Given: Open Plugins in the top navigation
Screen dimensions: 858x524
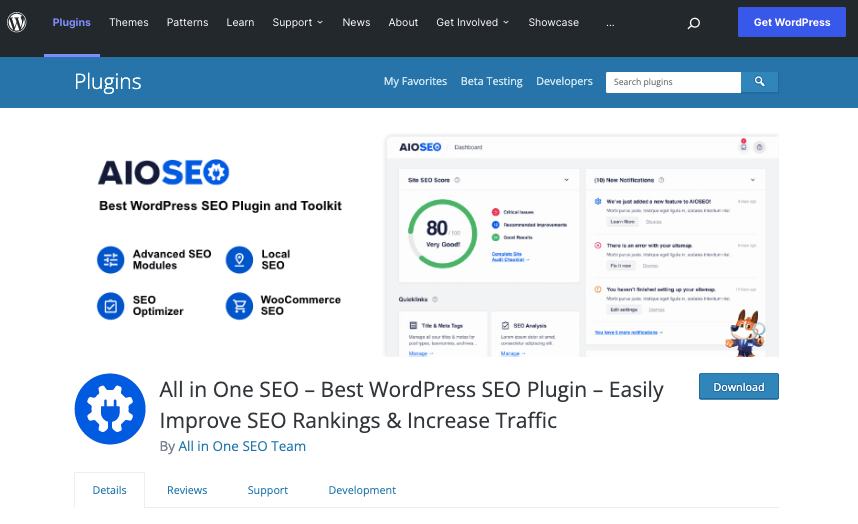Looking at the screenshot, I should click(x=72, y=22).
